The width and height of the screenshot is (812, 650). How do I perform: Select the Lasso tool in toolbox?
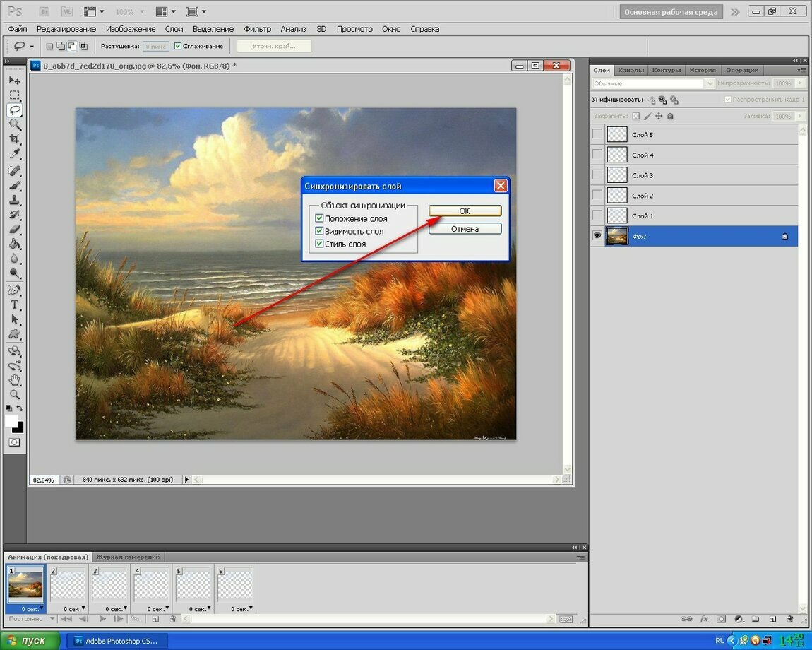click(15, 110)
